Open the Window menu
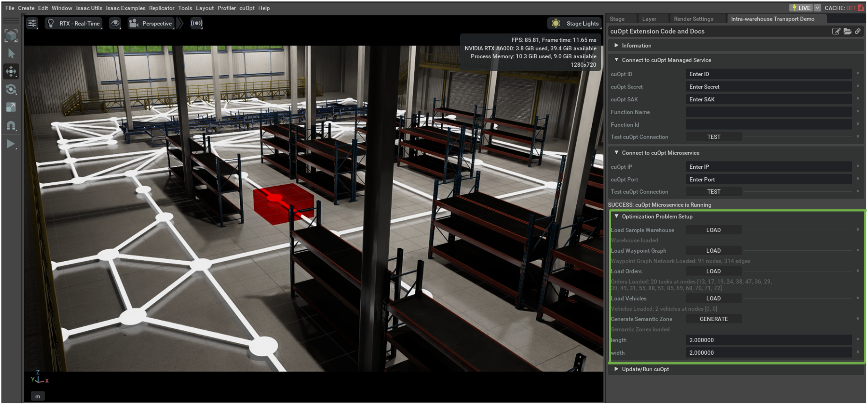This screenshot has width=868, height=404. (x=62, y=8)
